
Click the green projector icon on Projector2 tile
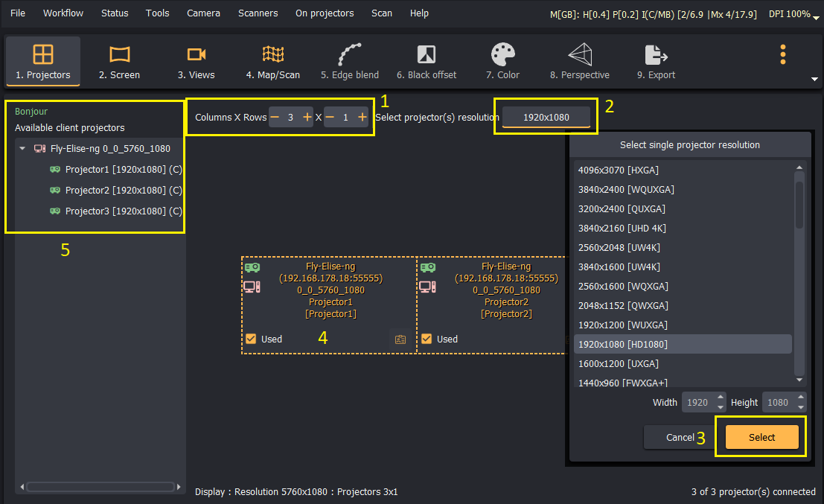tap(428, 267)
